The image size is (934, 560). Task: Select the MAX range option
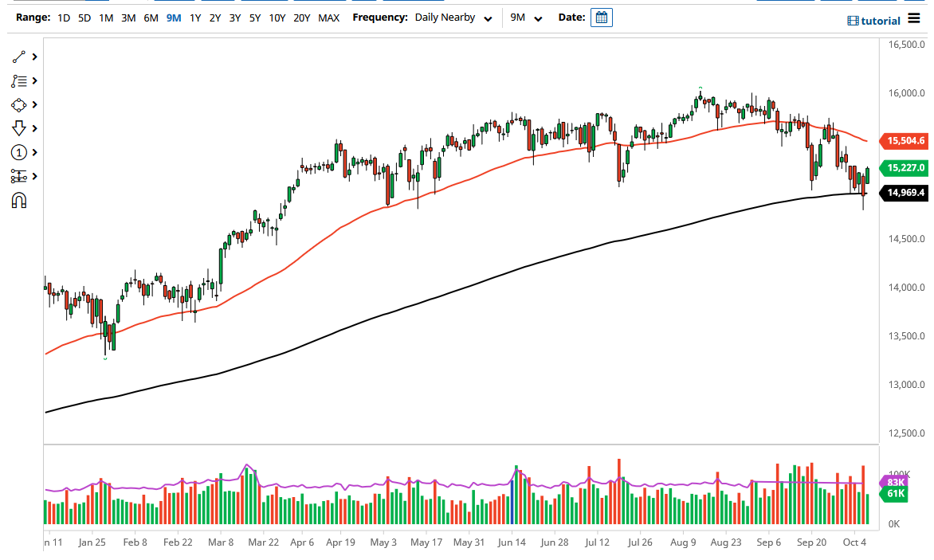[x=328, y=17]
